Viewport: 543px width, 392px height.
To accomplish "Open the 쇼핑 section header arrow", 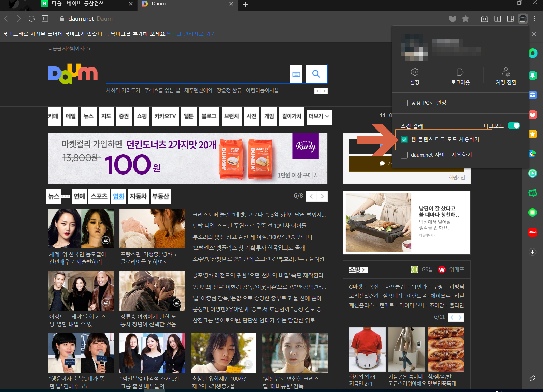I will [x=358, y=270].
